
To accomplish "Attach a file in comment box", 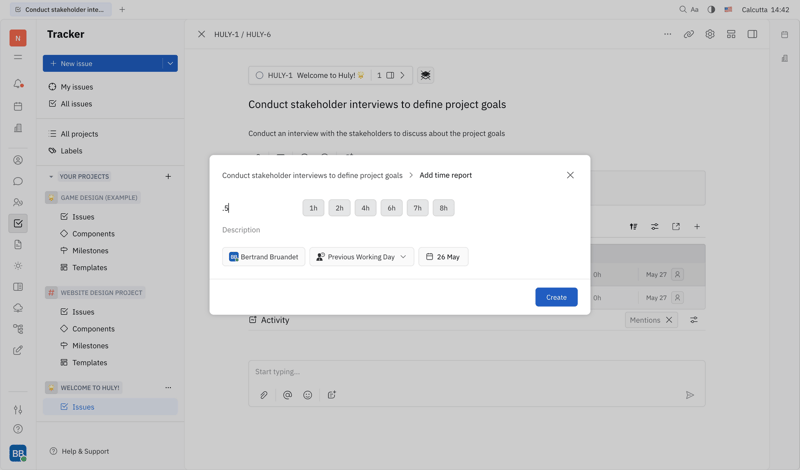I will click(x=264, y=395).
